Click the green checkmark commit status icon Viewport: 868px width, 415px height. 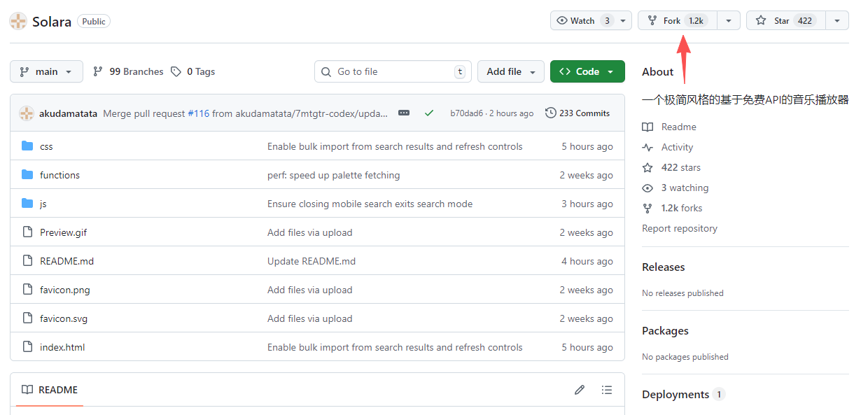point(429,113)
